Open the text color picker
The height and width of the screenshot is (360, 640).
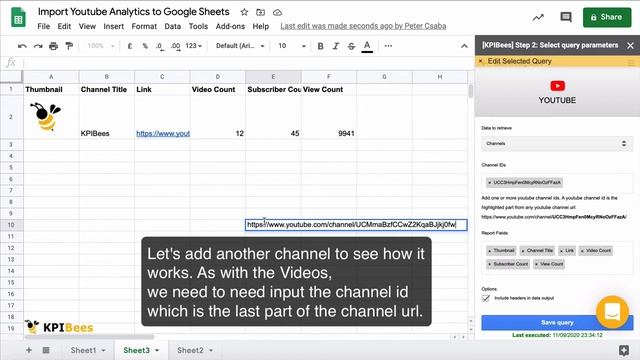[x=367, y=47]
